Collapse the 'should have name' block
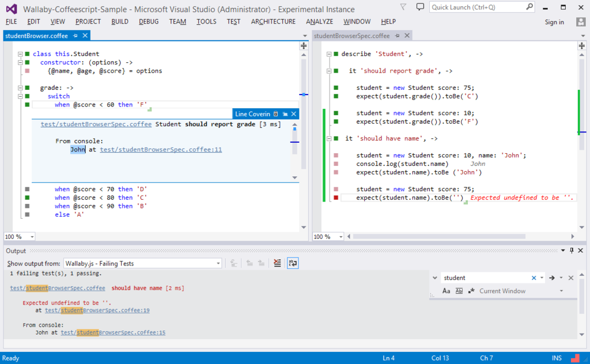Viewport: 590px width, 364px height. pyautogui.click(x=329, y=138)
